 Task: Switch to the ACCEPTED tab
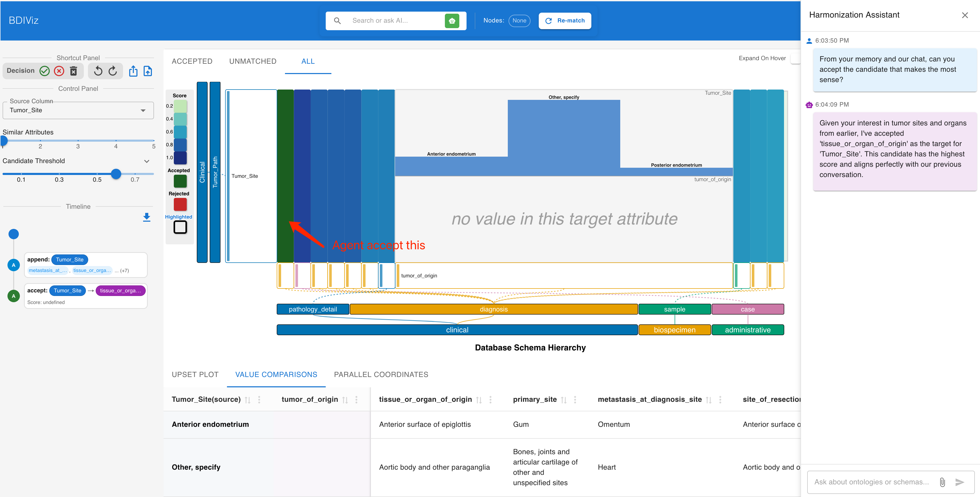coord(192,61)
